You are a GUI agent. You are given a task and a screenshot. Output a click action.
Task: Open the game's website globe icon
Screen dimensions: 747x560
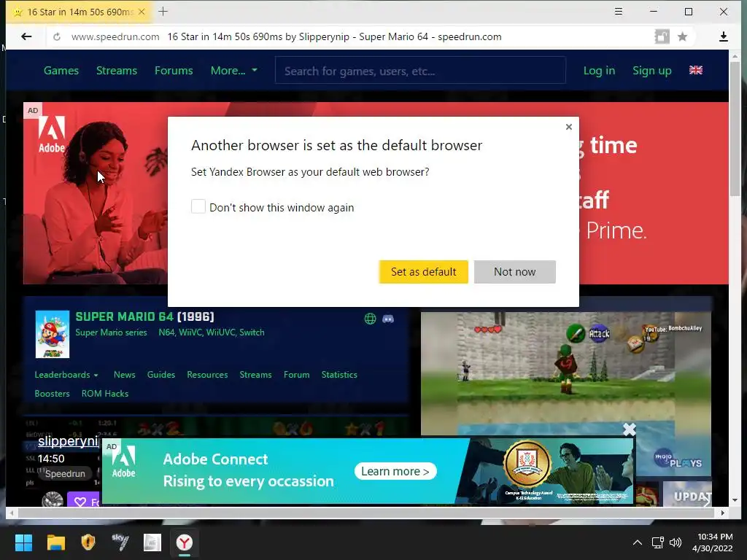(370, 319)
